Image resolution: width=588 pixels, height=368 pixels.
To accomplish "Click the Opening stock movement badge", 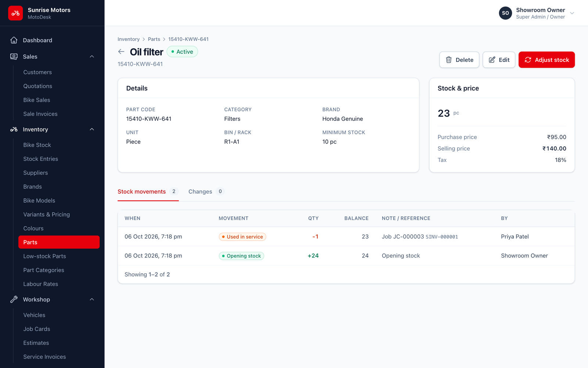I will 241,256.
